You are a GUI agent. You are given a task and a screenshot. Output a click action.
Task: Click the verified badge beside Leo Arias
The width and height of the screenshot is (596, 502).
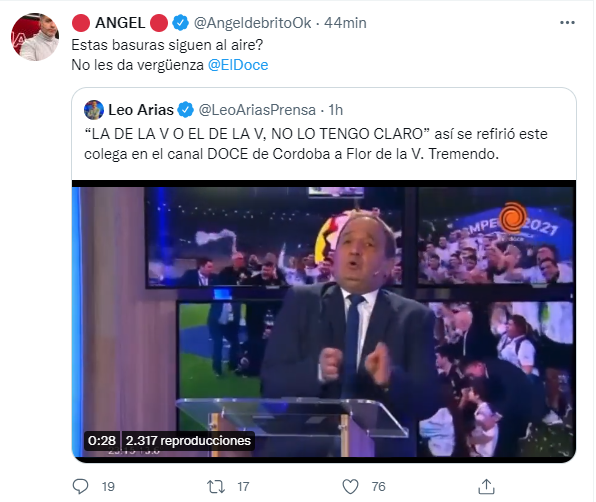pyautogui.click(x=186, y=110)
